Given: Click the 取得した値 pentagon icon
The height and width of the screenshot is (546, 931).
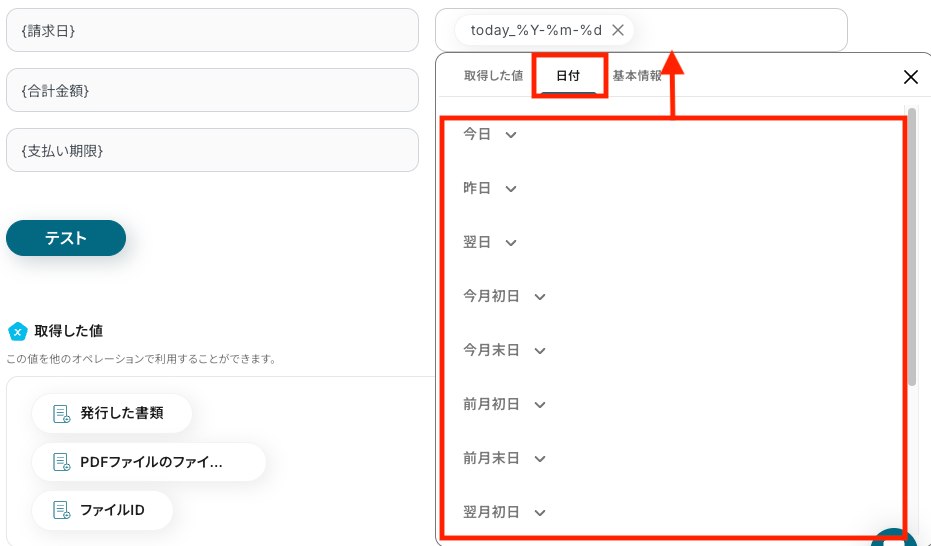Looking at the screenshot, I should click(x=17, y=331).
